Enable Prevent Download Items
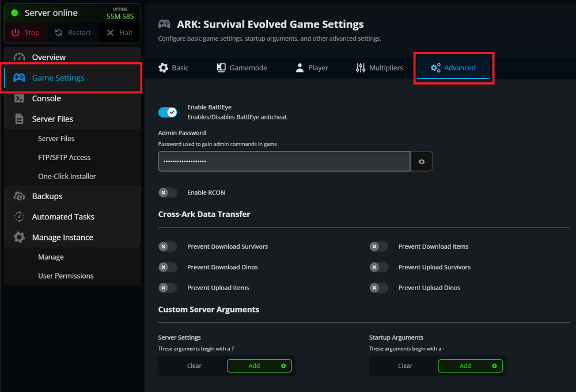Image resolution: width=576 pixels, height=392 pixels. click(x=378, y=246)
